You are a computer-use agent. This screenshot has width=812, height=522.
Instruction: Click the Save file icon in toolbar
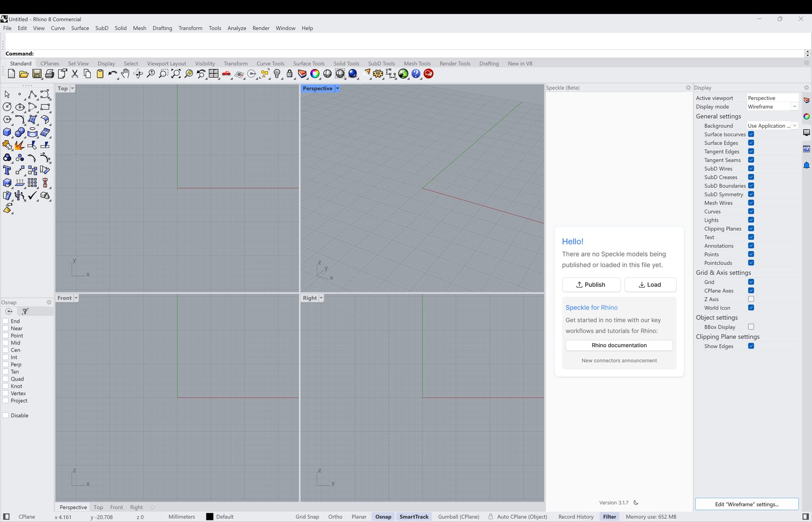[37, 74]
